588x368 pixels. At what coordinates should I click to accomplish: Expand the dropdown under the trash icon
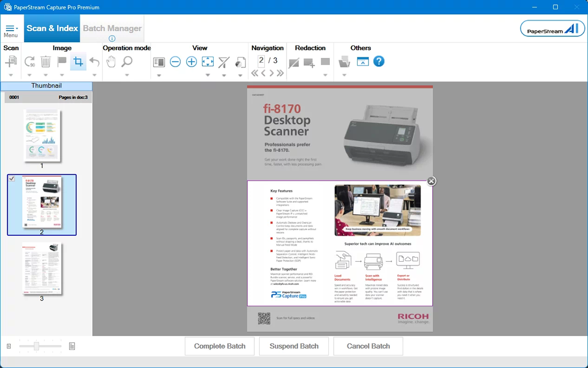[x=46, y=75]
